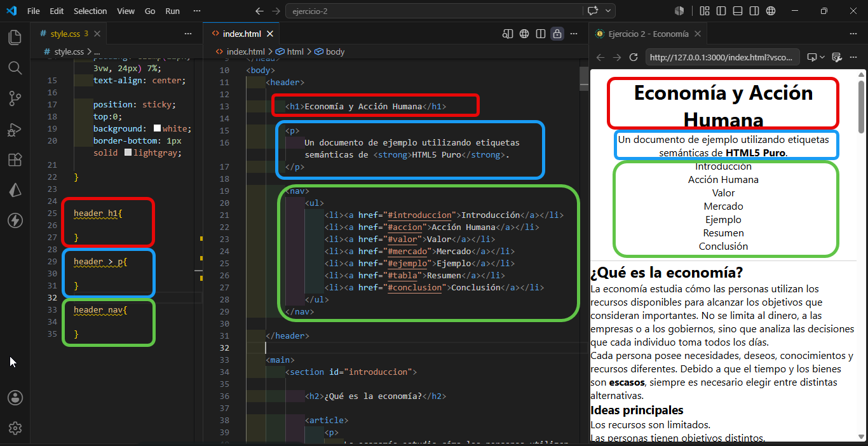Open the Selection menu
The height and width of the screenshot is (446, 868).
tap(90, 11)
